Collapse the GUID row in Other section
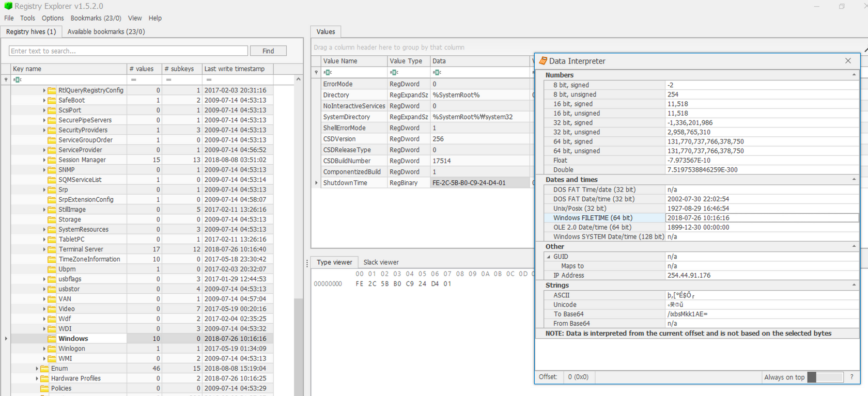This screenshot has width=868, height=396. point(549,257)
